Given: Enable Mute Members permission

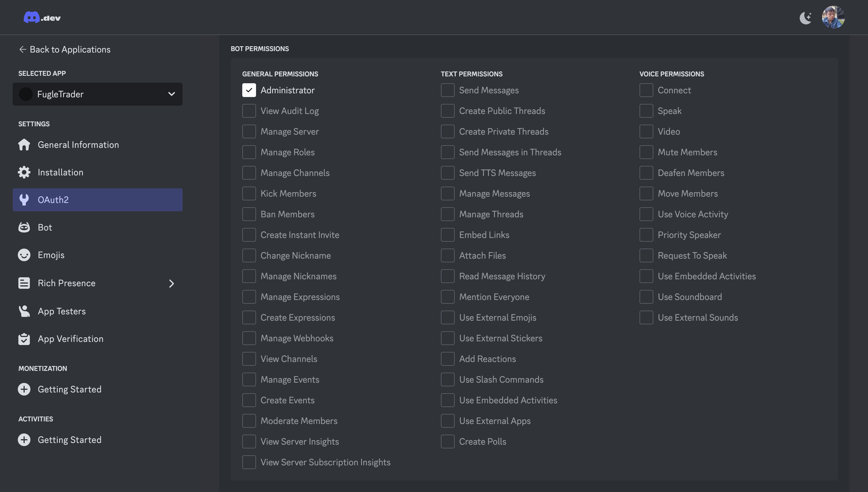Looking at the screenshot, I should [646, 152].
